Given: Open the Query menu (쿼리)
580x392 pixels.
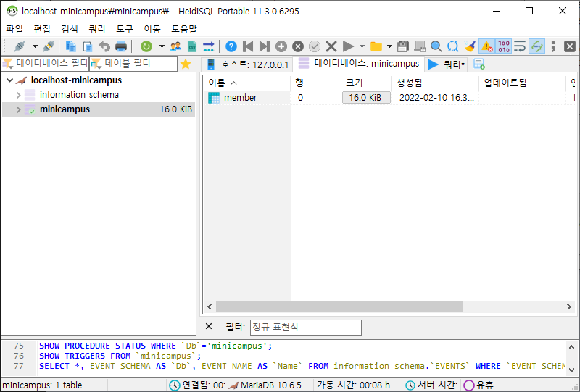Looking at the screenshot, I should point(97,29).
